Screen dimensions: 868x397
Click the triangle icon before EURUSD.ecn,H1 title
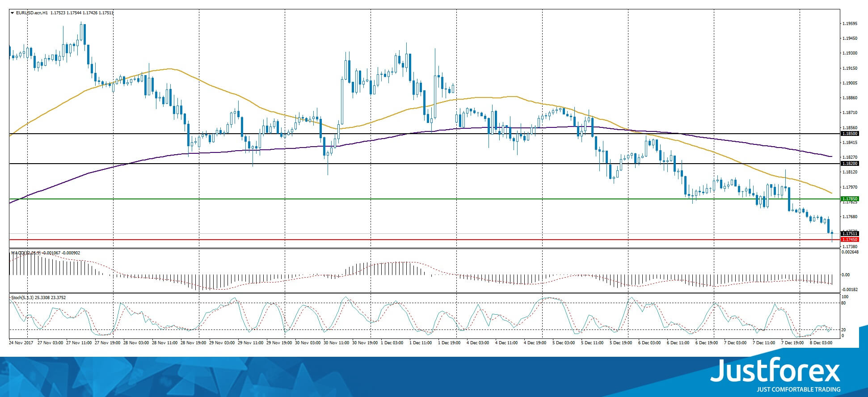tap(13, 13)
